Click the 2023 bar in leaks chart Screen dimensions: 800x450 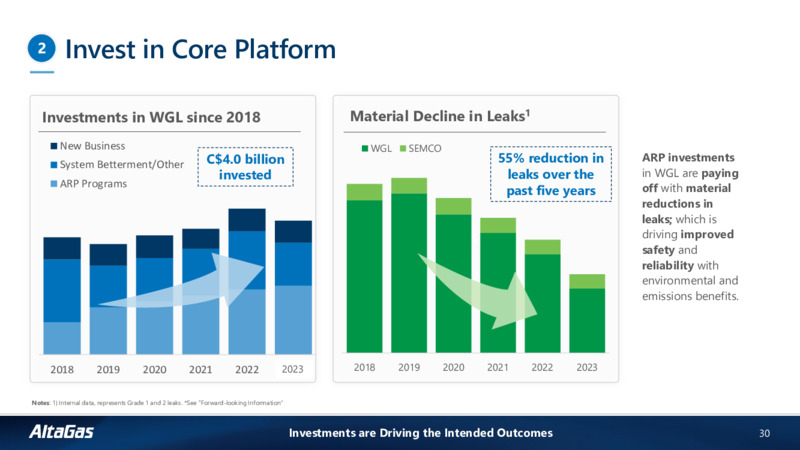(587, 313)
